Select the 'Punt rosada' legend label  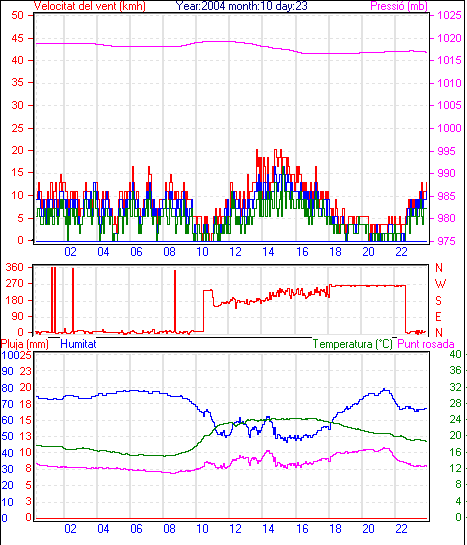coord(426,344)
